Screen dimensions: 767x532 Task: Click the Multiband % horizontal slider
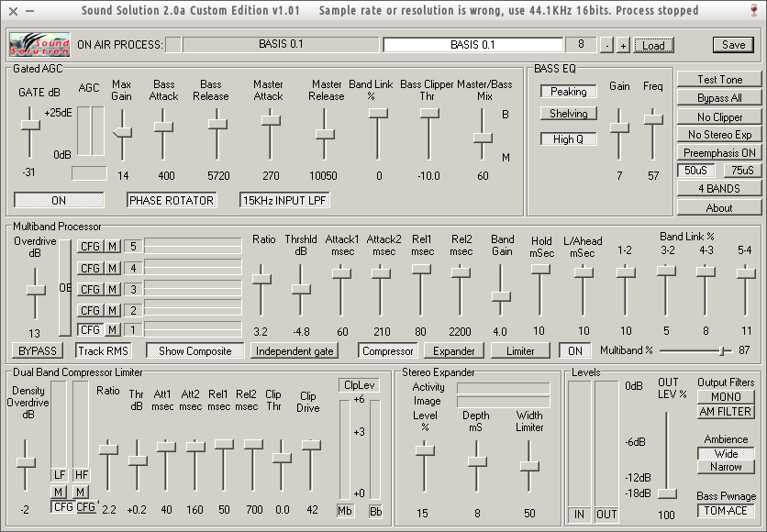695,350
